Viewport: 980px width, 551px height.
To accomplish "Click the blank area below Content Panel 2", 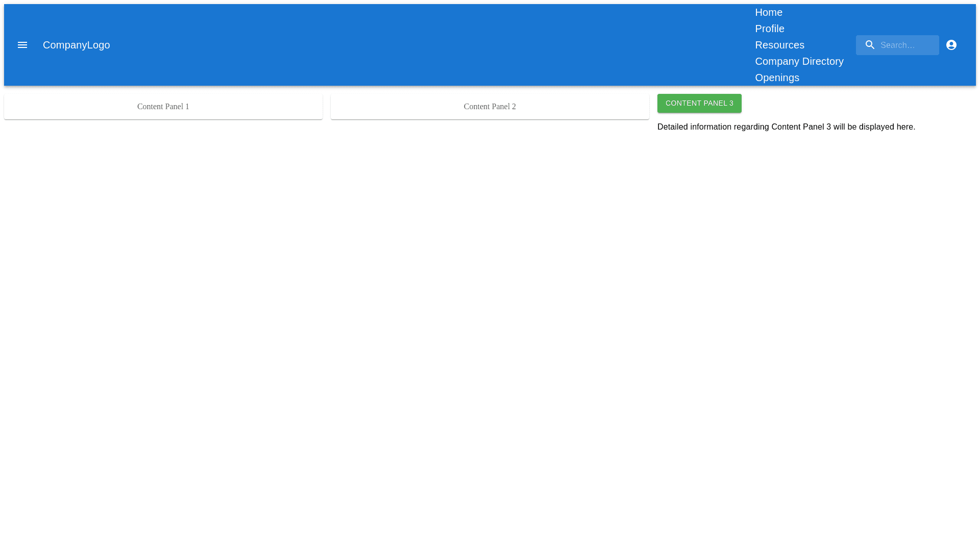I will [x=490, y=306].
